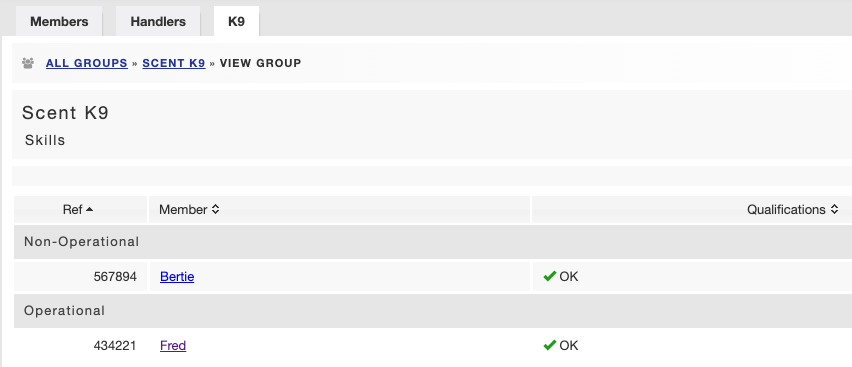Sort table by Ref column header
The width and height of the screenshot is (852, 367).
coord(80,209)
